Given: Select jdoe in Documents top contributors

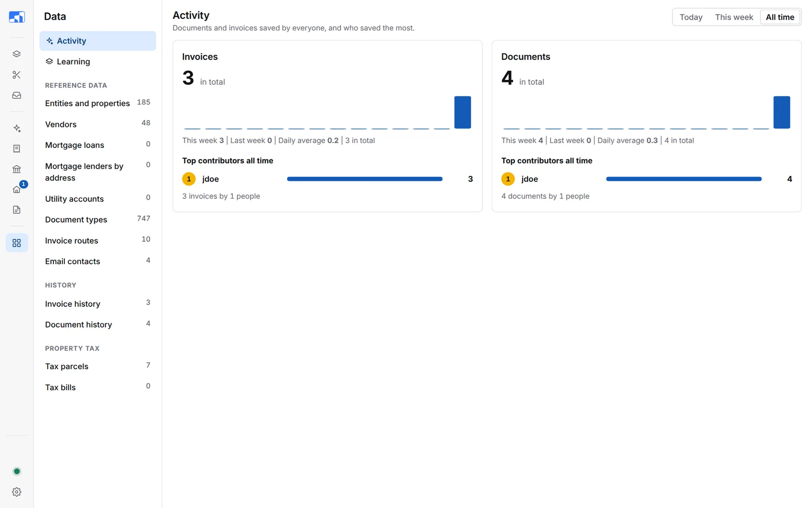Looking at the screenshot, I should pyautogui.click(x=529, y=179).
